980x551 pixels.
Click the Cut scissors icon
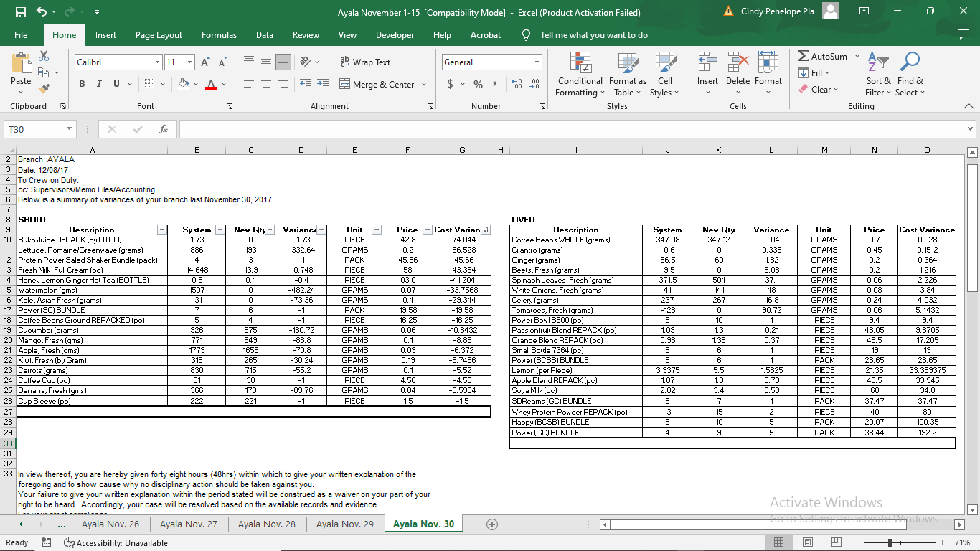[44, 56]
